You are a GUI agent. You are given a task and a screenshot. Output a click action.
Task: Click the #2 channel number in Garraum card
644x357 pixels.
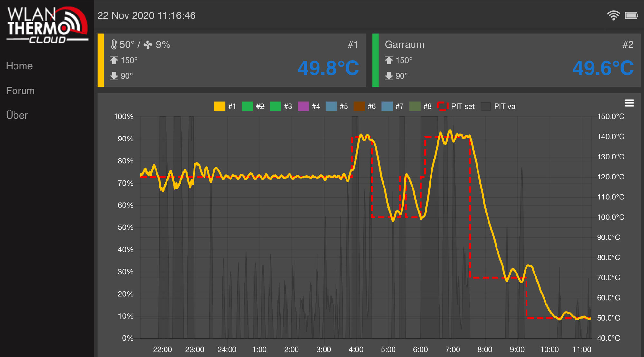(628, 44)
